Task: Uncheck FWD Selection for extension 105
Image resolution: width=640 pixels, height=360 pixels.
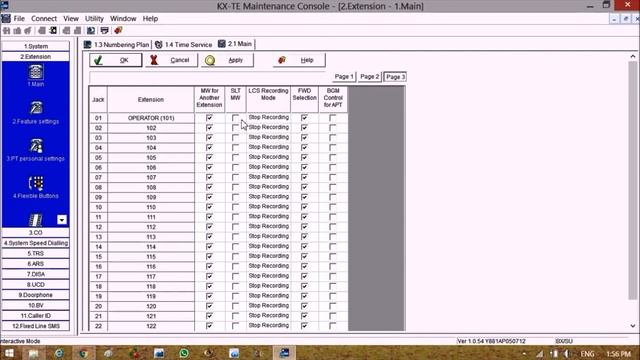Action: point(304,158)
